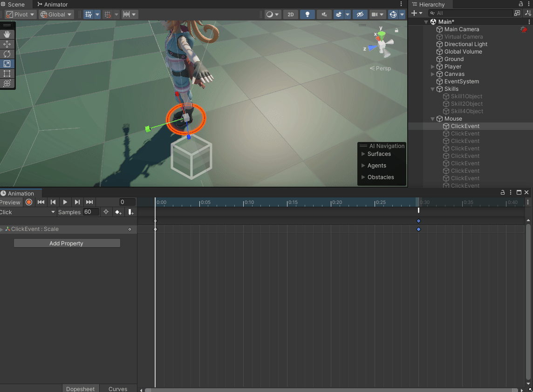Switch to Curves view
Viewport: 533px width, 392px height.
117,389
